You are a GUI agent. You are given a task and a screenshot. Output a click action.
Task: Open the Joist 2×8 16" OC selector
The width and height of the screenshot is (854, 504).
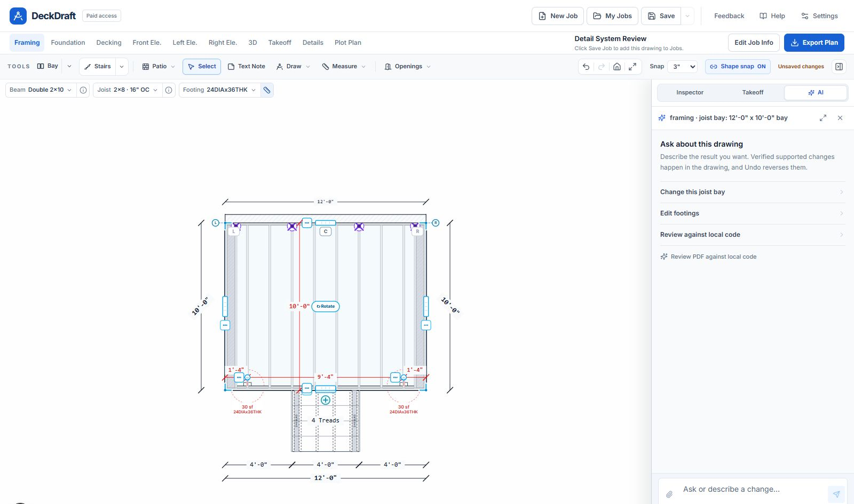coord(128,90)
